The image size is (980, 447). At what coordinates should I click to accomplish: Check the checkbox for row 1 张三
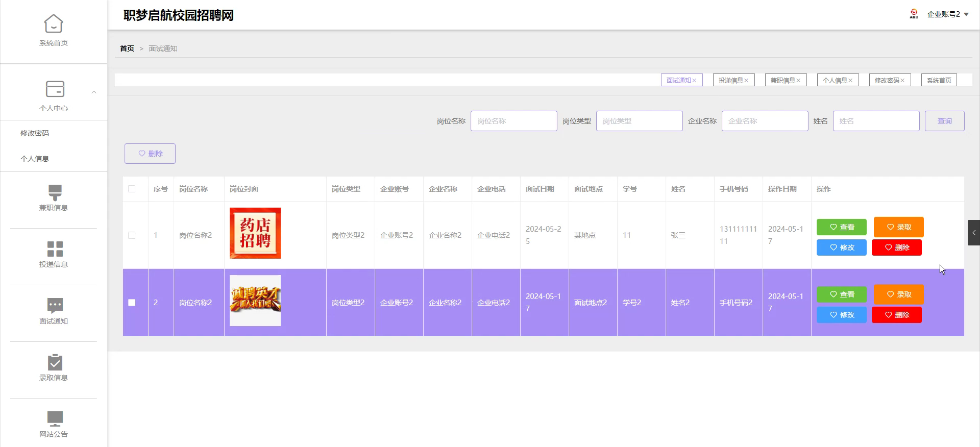132,235
